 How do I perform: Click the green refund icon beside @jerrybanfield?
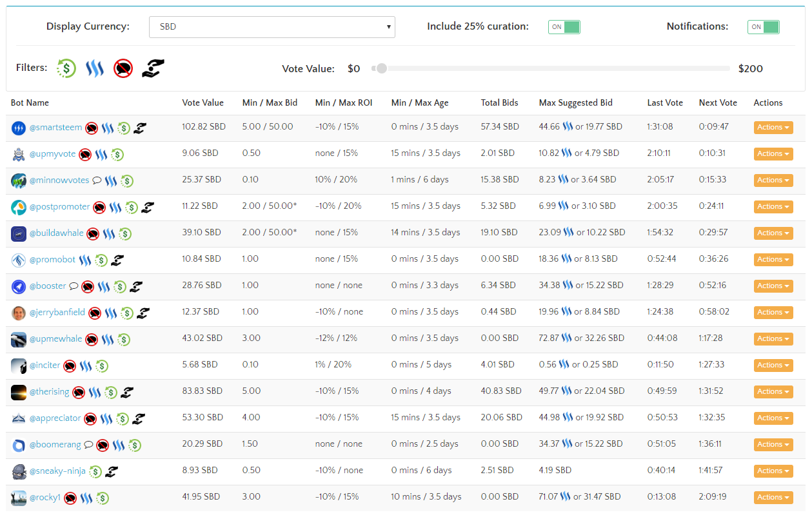point(127,313)
